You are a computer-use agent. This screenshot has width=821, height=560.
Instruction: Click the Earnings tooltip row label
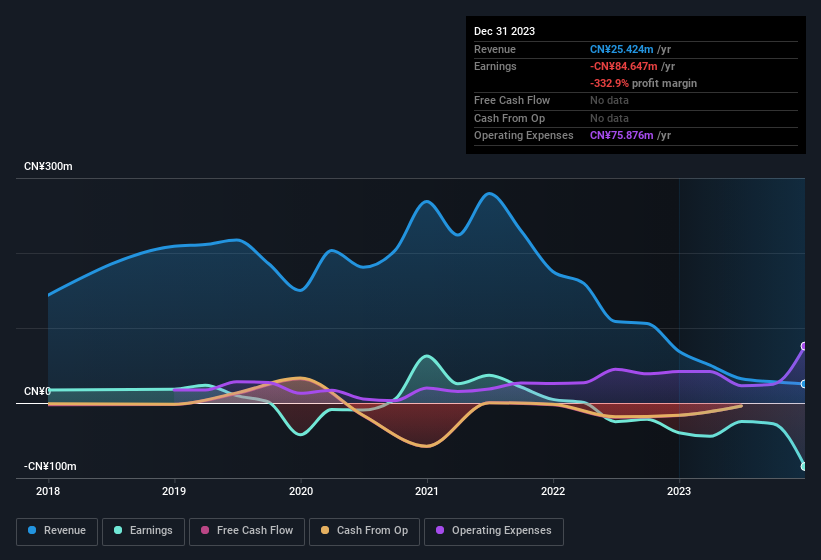[495, 66]
